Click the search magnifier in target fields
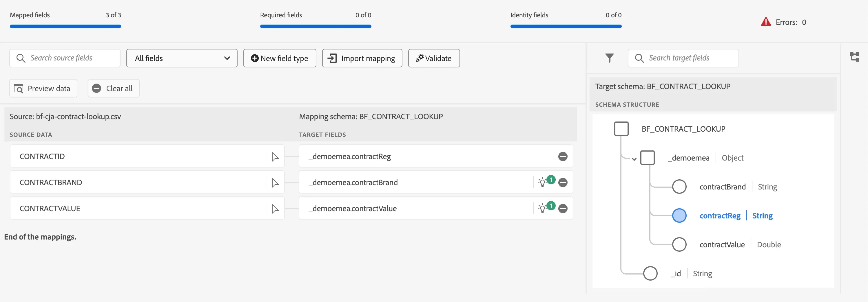 point(639,58)
